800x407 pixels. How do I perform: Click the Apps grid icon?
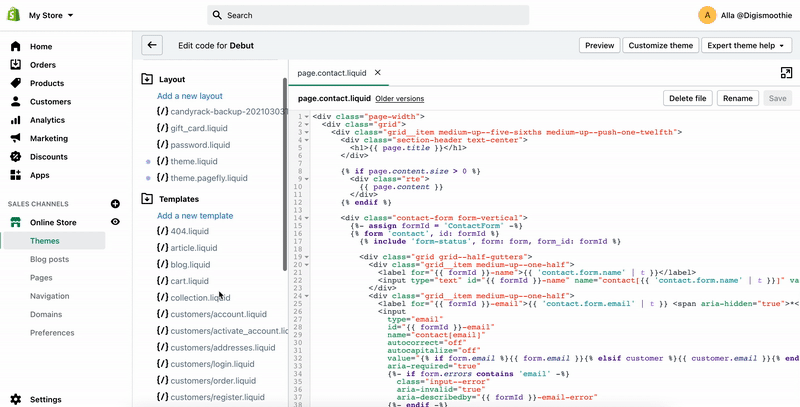tap(16, 175)
